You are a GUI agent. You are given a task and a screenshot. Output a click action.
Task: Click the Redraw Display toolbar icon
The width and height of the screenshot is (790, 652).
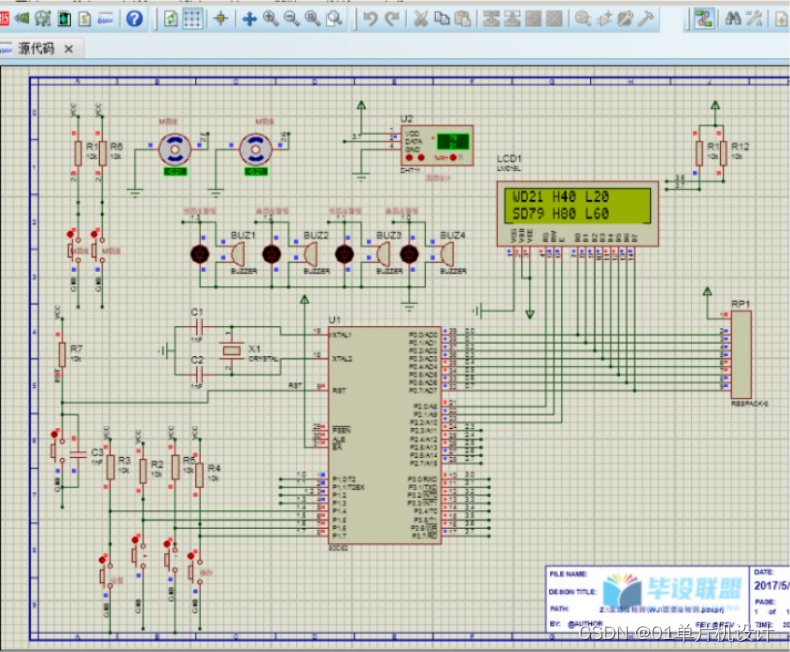coord(171,19)
